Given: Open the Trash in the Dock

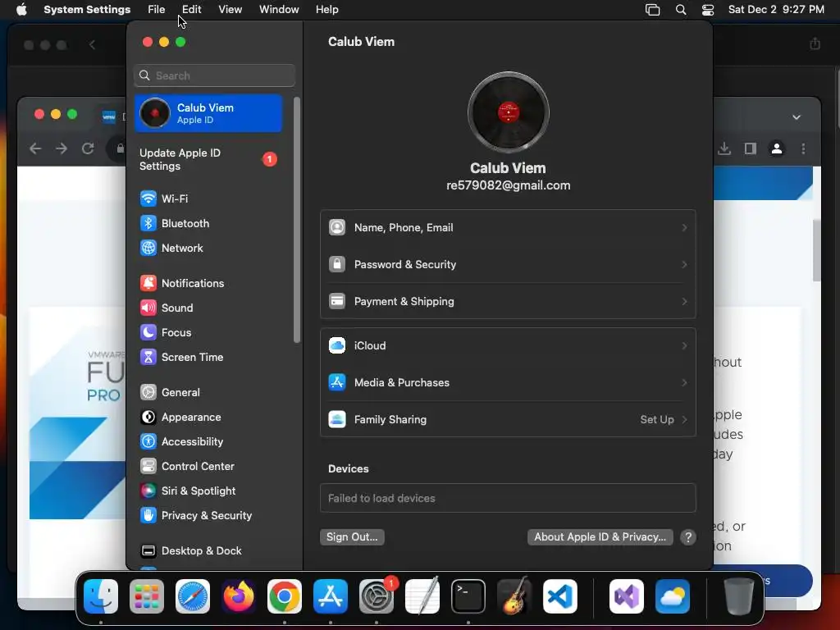Looking at the screenshot, I should click(739, 596).
